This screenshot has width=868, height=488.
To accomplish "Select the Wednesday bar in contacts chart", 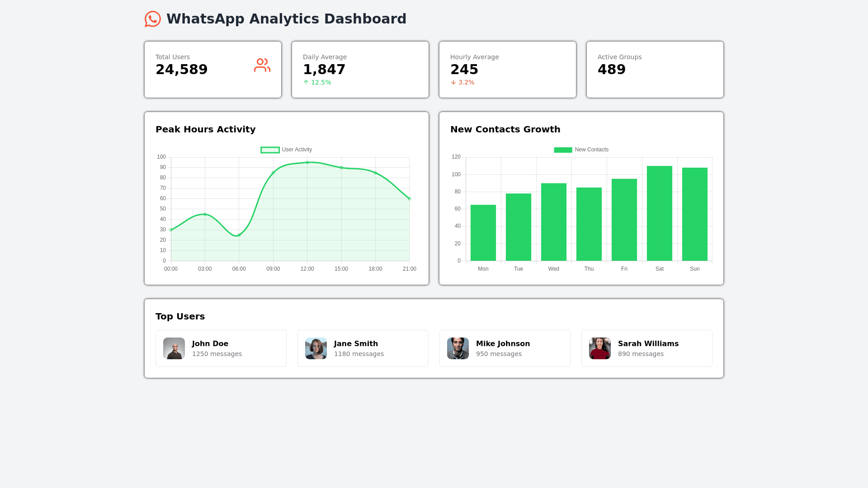I will (x=553, y=222).
